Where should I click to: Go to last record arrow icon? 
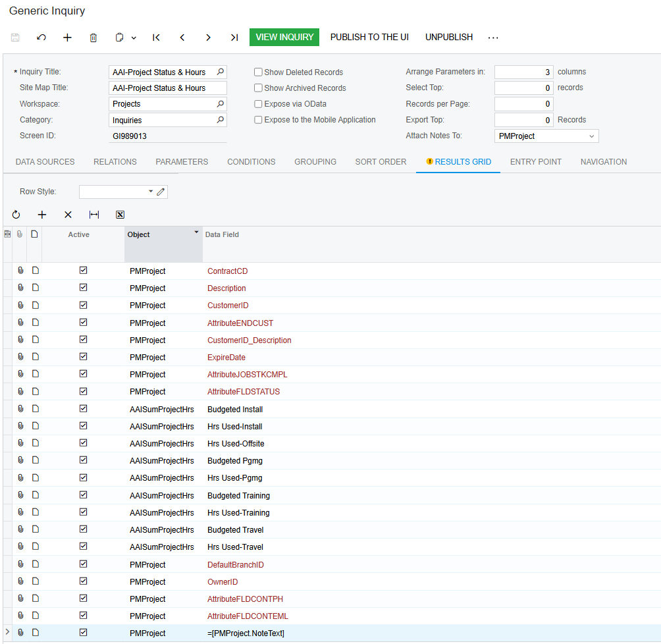pos(234,38)
